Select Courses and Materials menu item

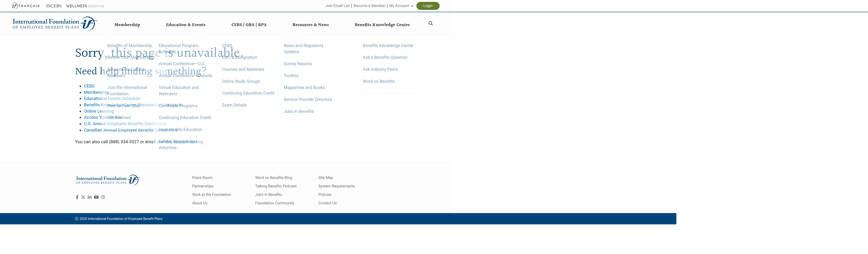[x=243, y=69]
